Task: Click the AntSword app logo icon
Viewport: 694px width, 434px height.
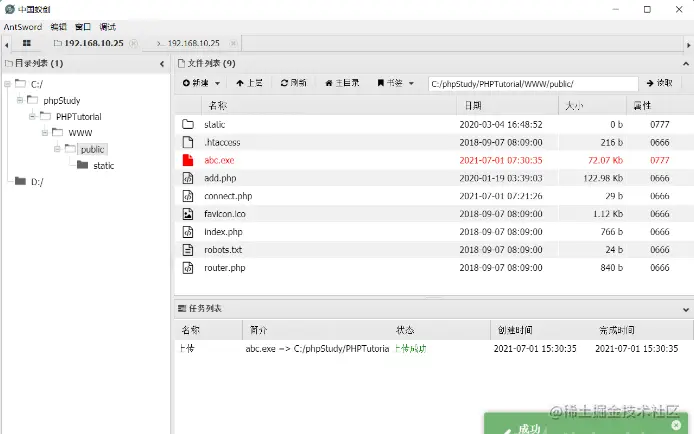Action: 10,9
